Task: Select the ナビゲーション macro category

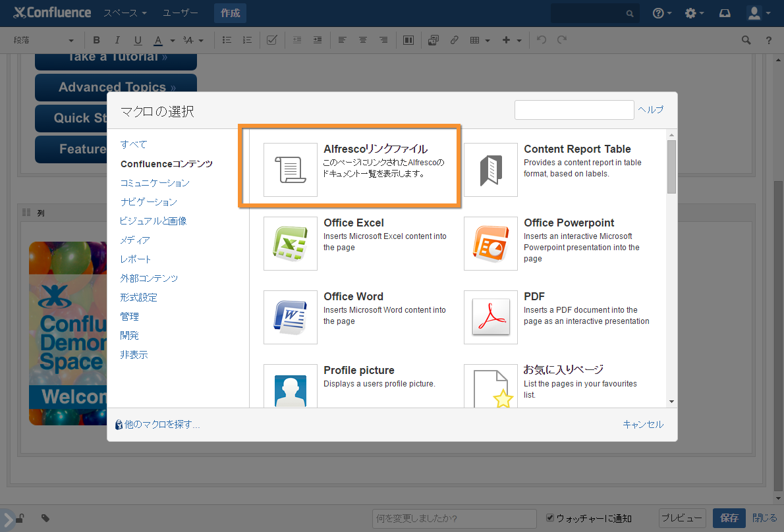Action: 148,202
